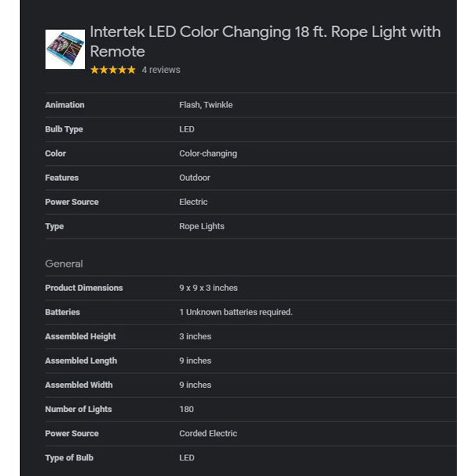Select the Rope Lights type value
Viewport: 476px width, 476px height.
click(202, 226)
